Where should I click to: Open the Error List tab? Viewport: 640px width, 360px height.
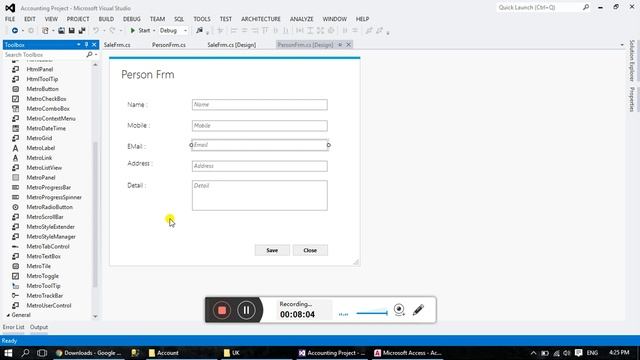tap(13, 327)
